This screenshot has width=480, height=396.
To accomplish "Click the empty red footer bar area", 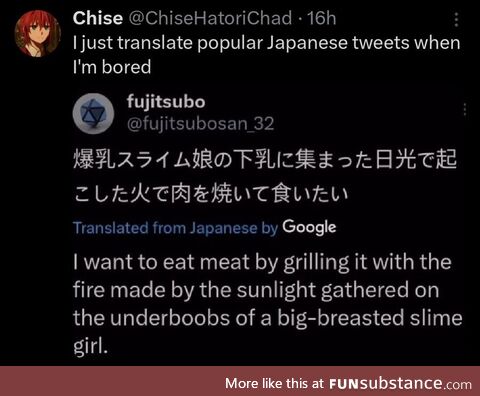I will (112, 381).
